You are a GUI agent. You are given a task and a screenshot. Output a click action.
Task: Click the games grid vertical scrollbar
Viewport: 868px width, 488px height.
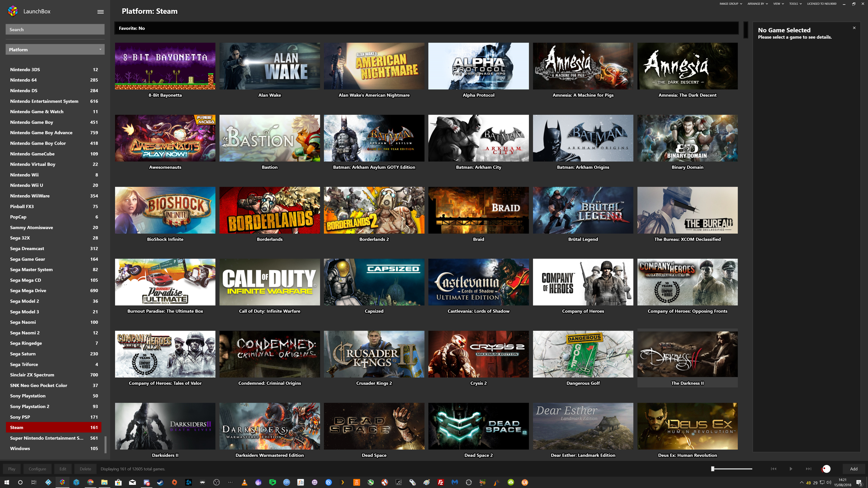click(x=746, y=30)
